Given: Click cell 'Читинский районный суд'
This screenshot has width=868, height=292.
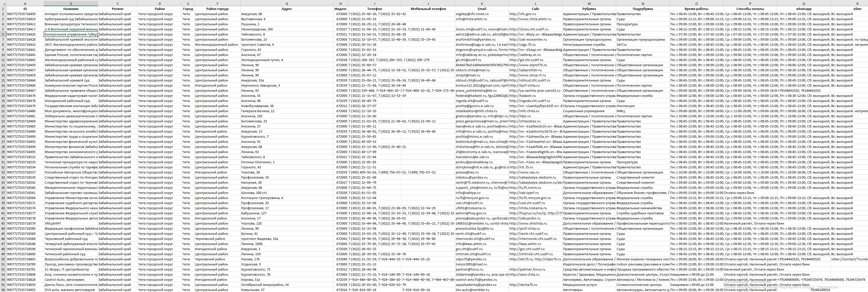Looking at the screenshot, I should pos(71,254).
